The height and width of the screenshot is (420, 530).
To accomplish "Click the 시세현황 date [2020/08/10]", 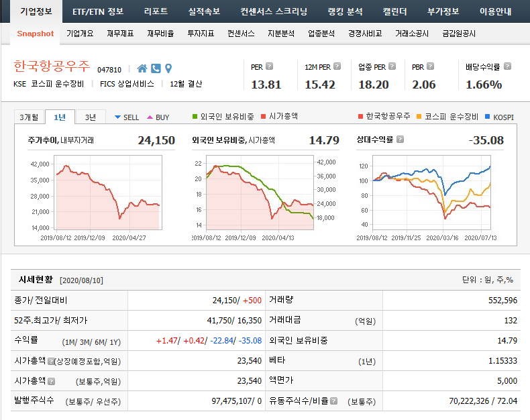I will pos(81,280).
